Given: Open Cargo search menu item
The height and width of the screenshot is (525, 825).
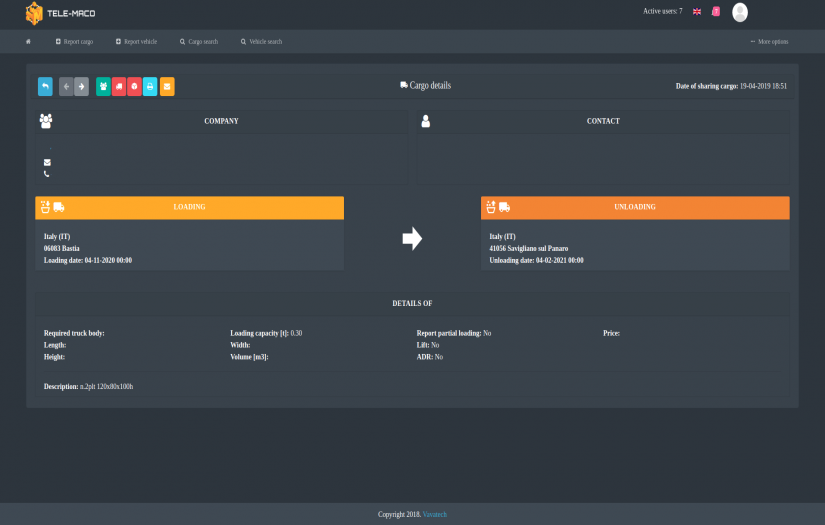Looking at the screenshot, I should coord(199,42).
